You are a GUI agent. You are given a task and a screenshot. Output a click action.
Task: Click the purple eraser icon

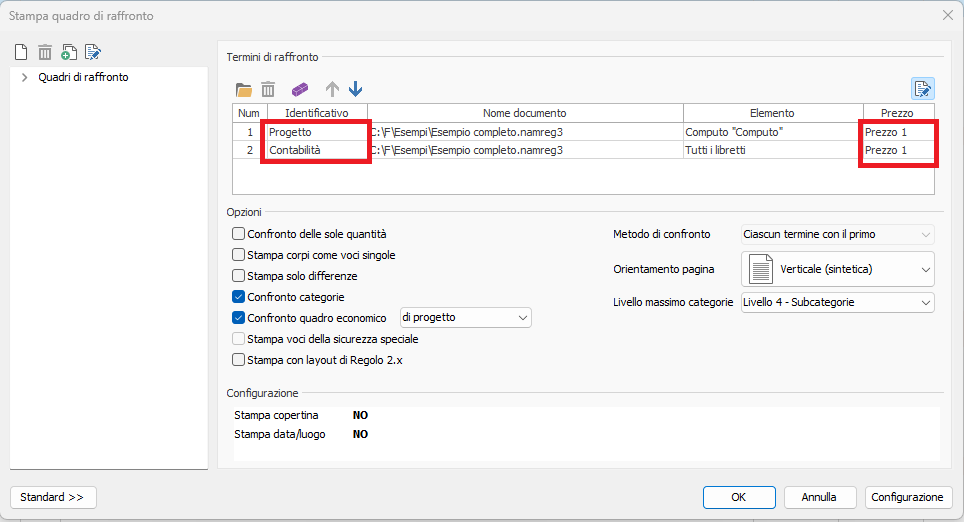click(299, 89)
